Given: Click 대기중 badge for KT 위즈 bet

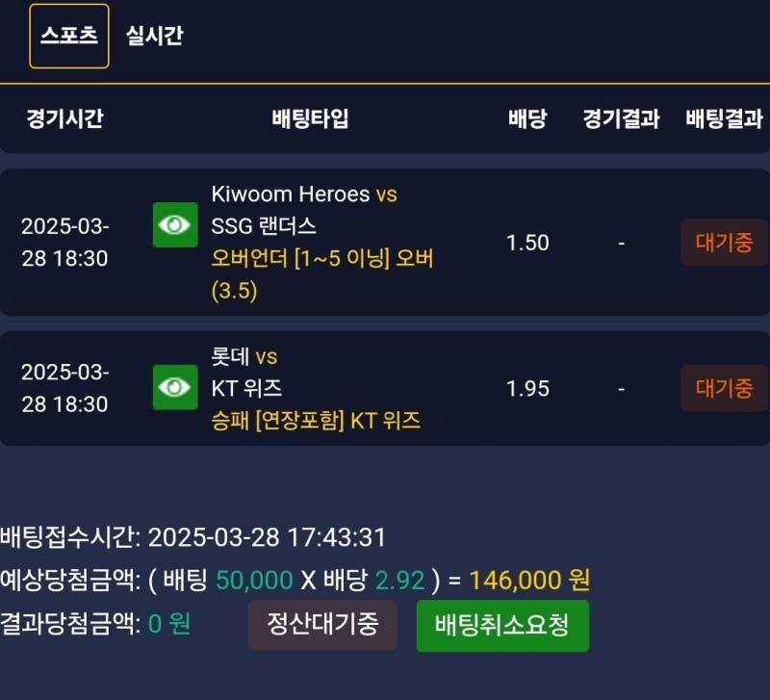Looking at the screenshot, I should [x=724, y=388].
